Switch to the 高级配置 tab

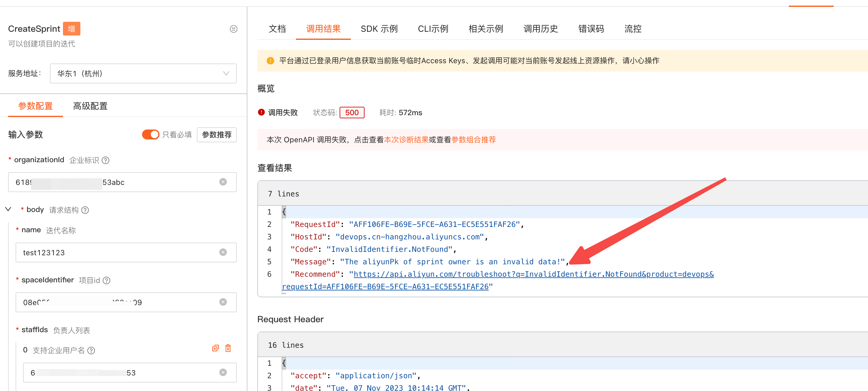(90, 106)
